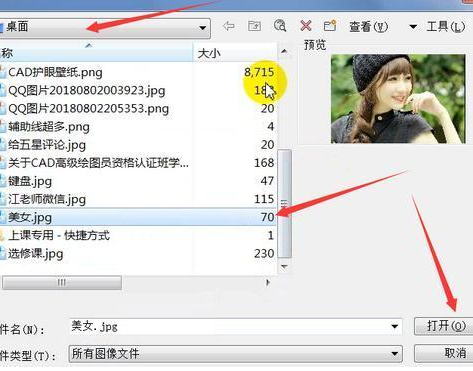Select file QQ图片20180802003923.jpg

coord(87,90)
